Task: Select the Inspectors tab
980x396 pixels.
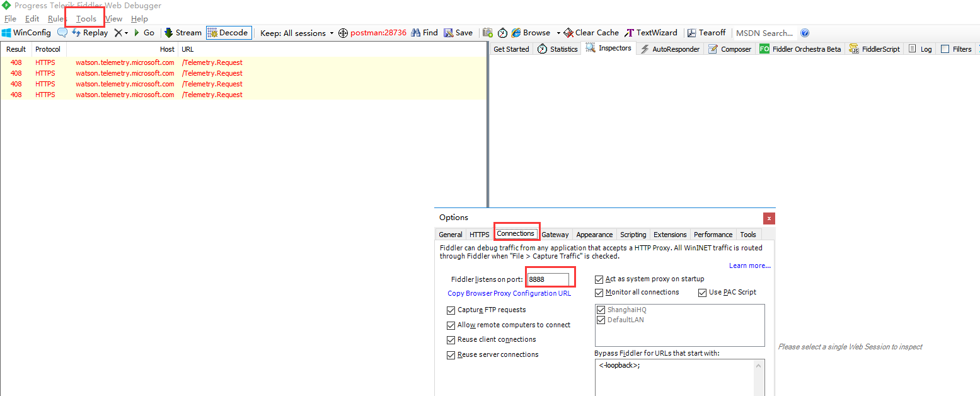Action: [608, 49]
